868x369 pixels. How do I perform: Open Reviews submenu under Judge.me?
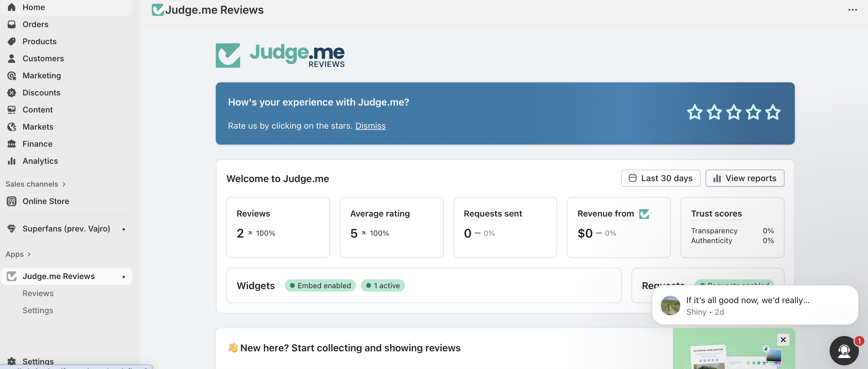[38, 293]
